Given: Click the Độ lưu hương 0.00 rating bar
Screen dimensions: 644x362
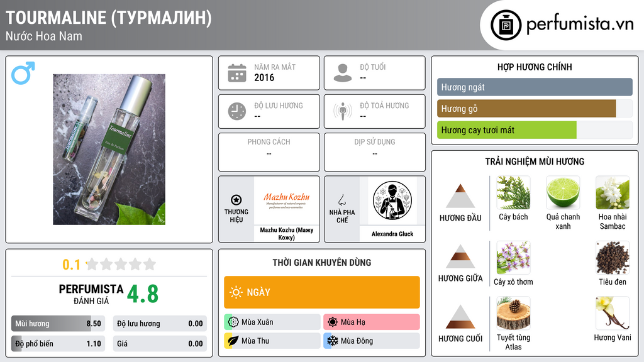Looking at the screenshot, I should pyautogui.click(x=160, y=324).
